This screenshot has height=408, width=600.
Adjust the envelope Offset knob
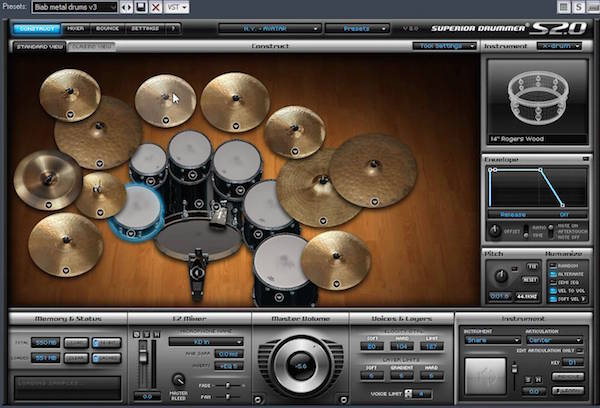click(495, 230)
